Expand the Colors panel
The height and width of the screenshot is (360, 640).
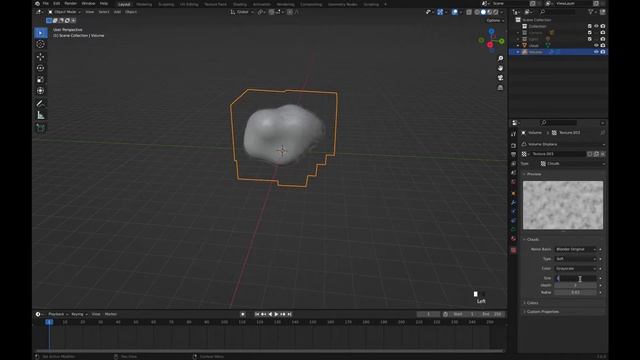pos(532,303)
